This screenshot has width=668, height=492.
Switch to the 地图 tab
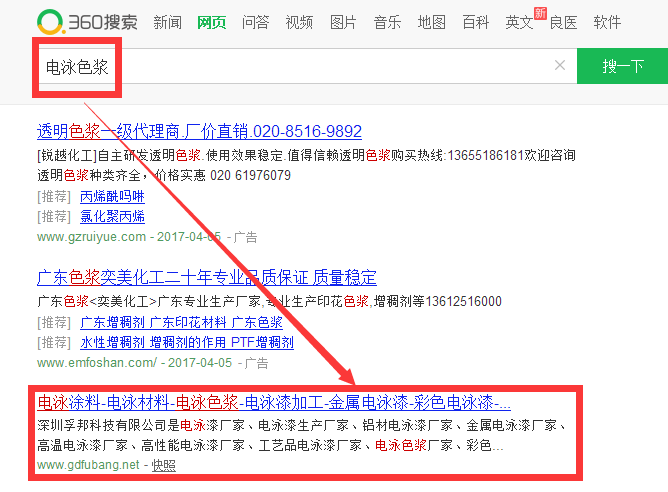431,23
